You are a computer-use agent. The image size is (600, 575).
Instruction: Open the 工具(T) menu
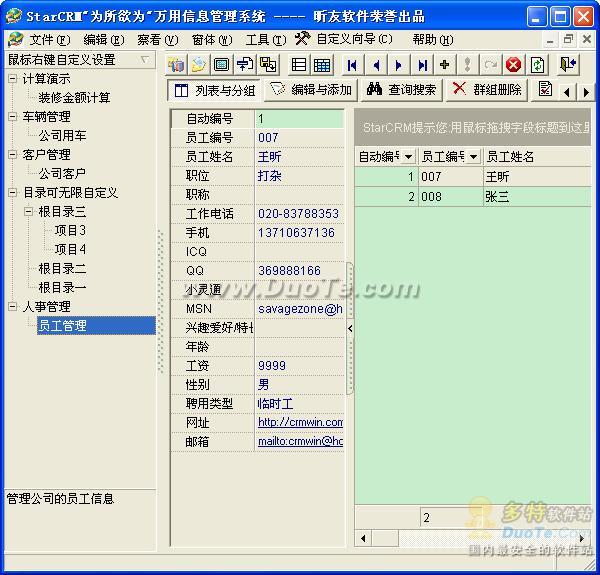(266, 39)
